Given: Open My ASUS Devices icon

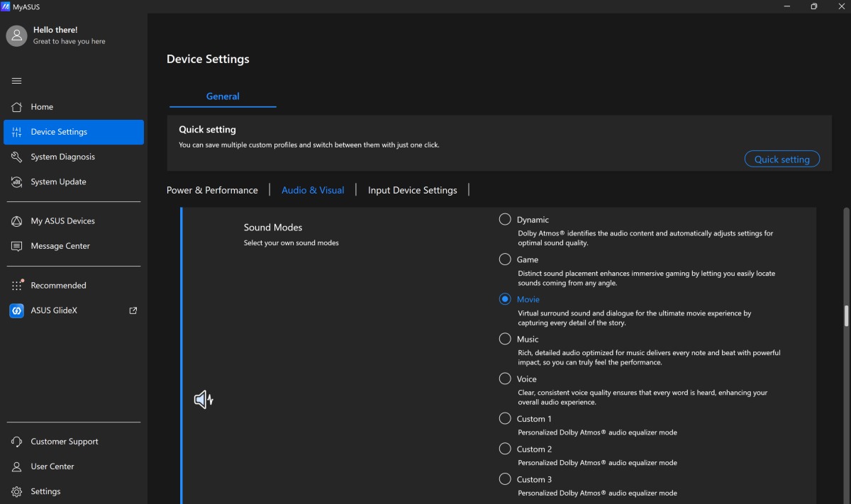Looking at the screenshot, I should 17,221.
